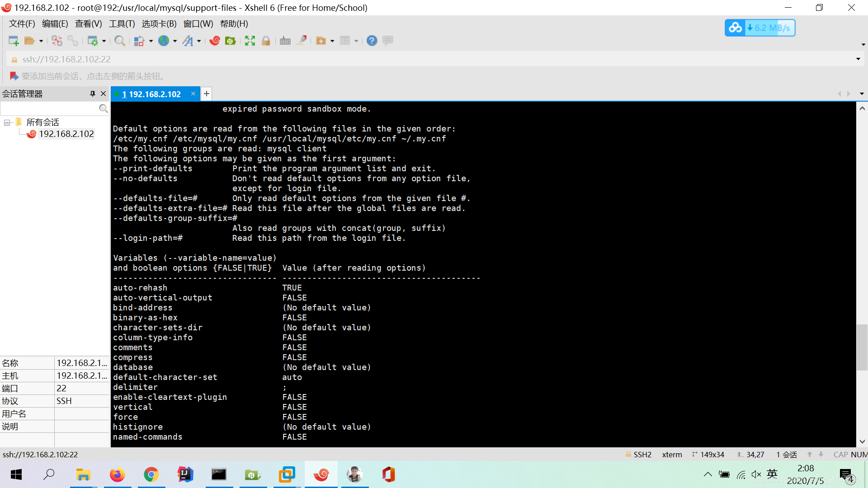Image resolution: width=868 pixels, height=488 pixels.
Task: Launch Xshell red swirl toolbar icon
Action: tap(215, 41)
